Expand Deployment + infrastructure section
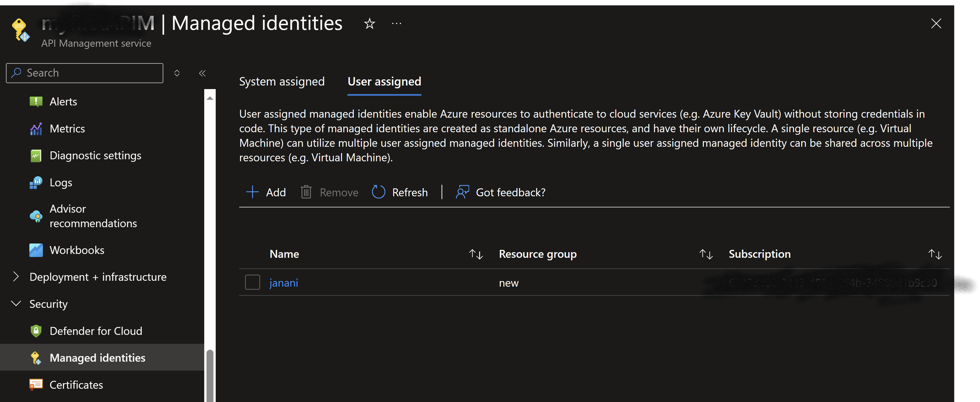The height and width of the screenshot is (402, 980). tap(16, 277)
